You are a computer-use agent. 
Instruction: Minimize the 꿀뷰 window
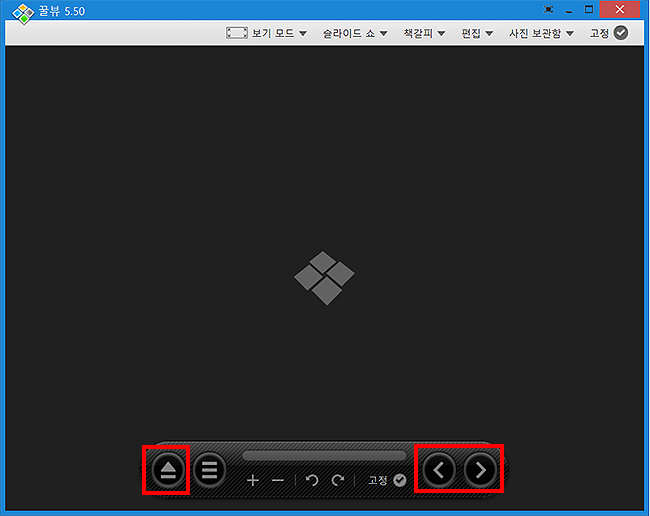(x=569, y=10)
